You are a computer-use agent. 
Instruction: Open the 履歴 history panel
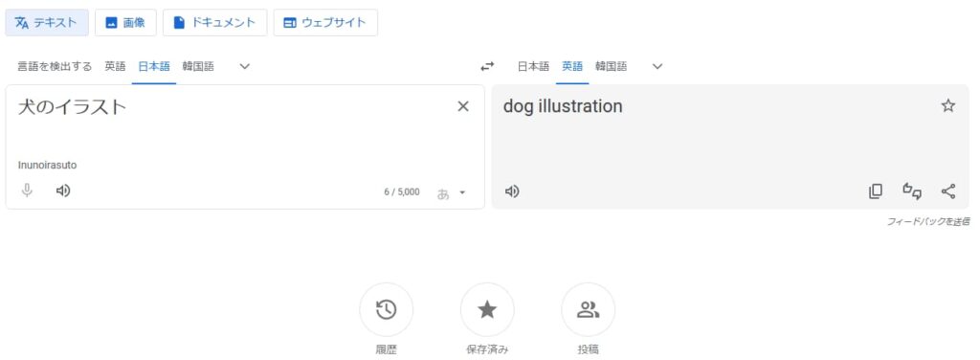pyautogui.click(x=387, y=309)
